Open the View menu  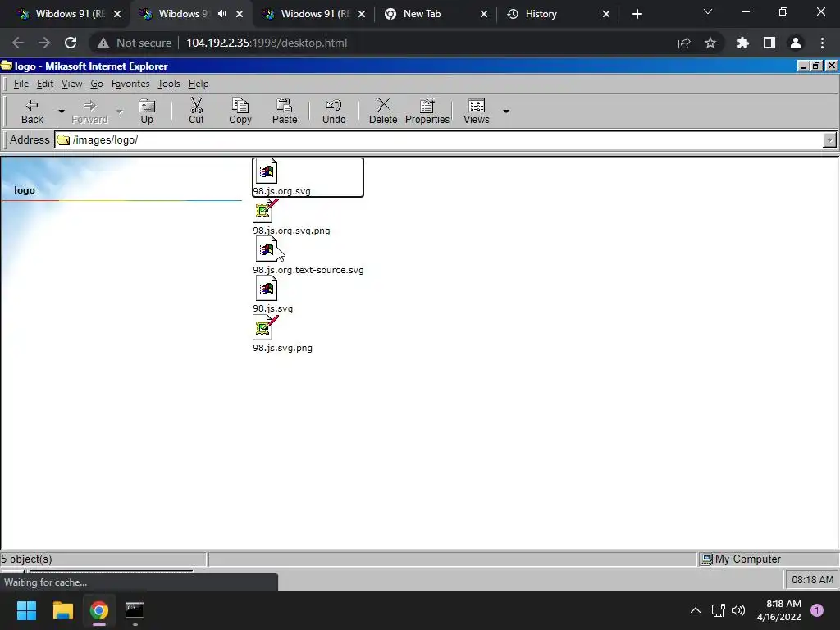click(x=72, y=84)
